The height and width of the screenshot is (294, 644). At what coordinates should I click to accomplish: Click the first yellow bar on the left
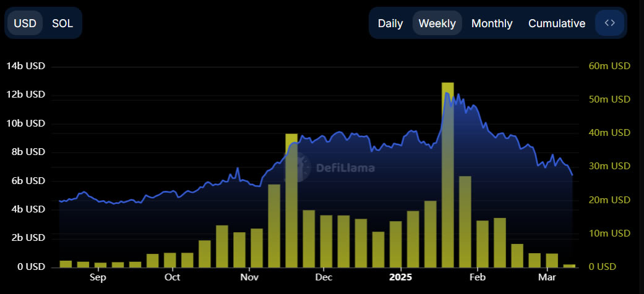pyautogui.click(x=66, y=264)
